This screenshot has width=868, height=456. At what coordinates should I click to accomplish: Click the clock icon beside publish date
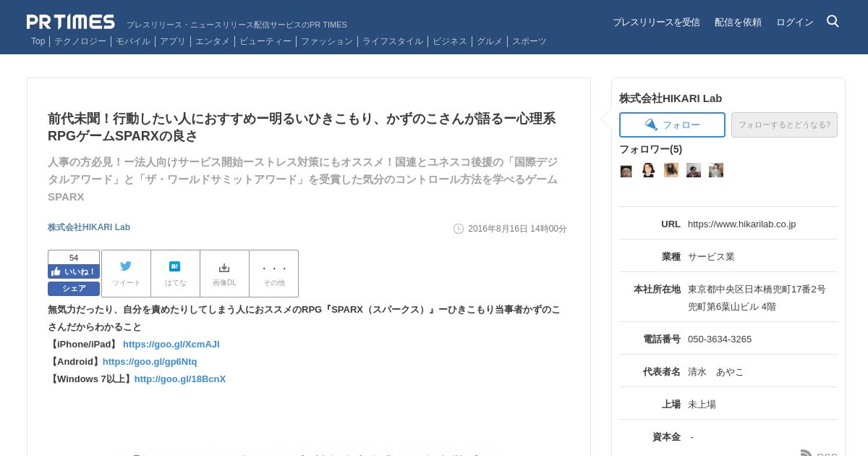click(x=459, y=229)
